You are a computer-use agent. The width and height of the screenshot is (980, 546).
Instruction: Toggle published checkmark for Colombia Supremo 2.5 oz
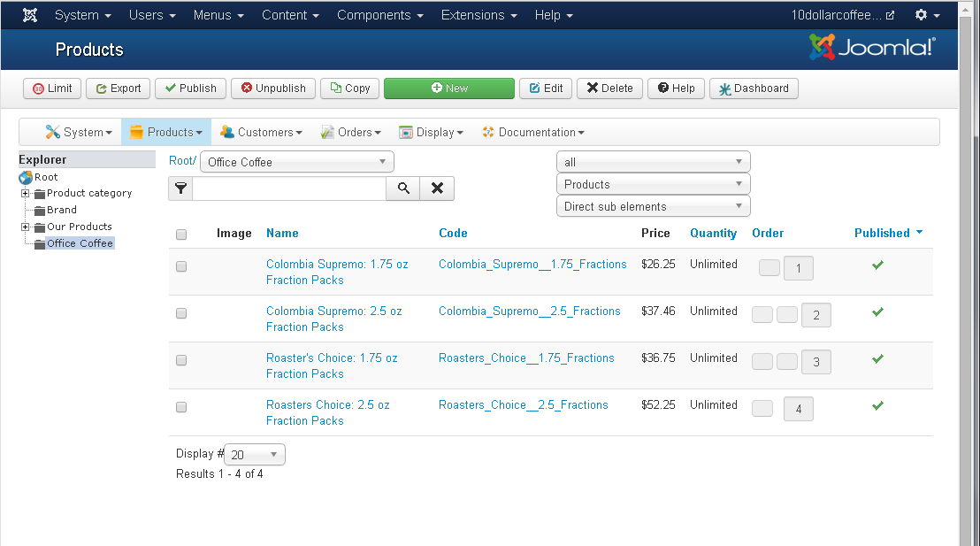[877, 312]
